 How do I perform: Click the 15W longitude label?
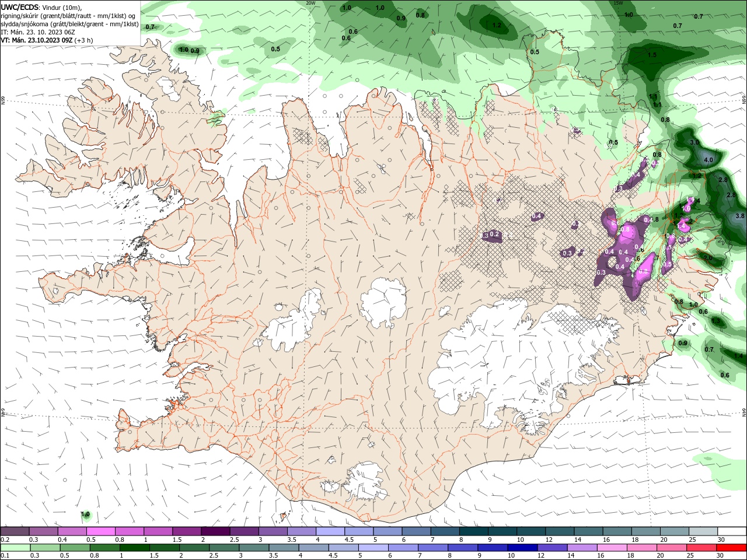[618, 3]
